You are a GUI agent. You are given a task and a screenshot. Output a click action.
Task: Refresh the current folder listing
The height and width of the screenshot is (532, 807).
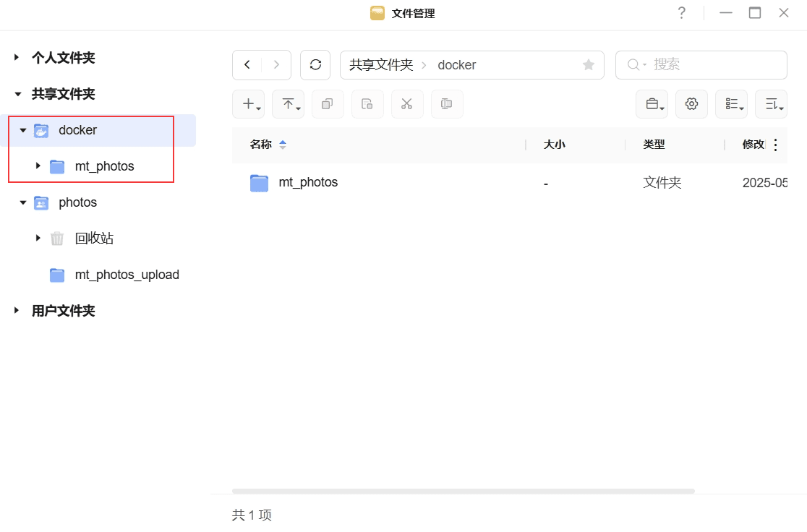point(315,65)
